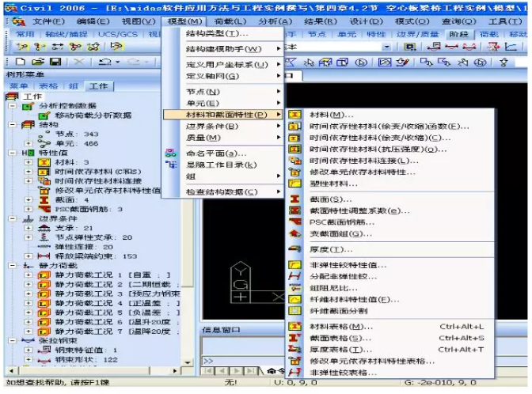Click the 变截面组(G) icon
Image resolution: width=532 pixels, height=394 pixels.
pyautogui.click(x=294, y=233)
